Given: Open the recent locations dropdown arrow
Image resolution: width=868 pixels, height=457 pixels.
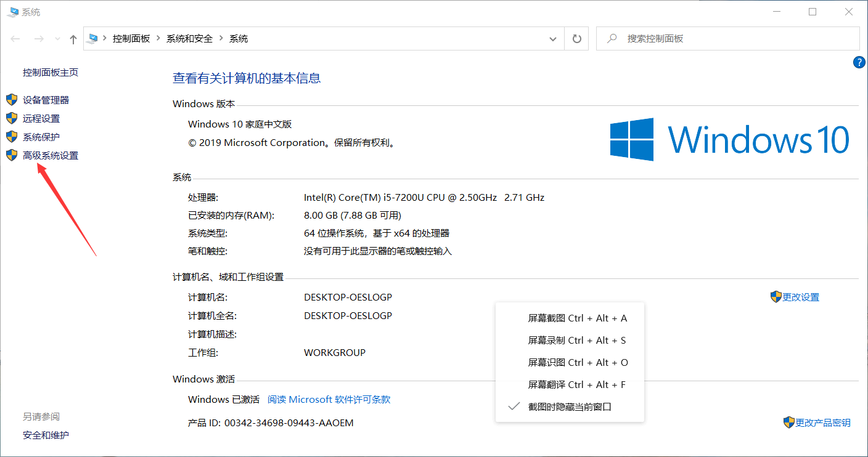Looking at the screenshot, I should point(58,39).
